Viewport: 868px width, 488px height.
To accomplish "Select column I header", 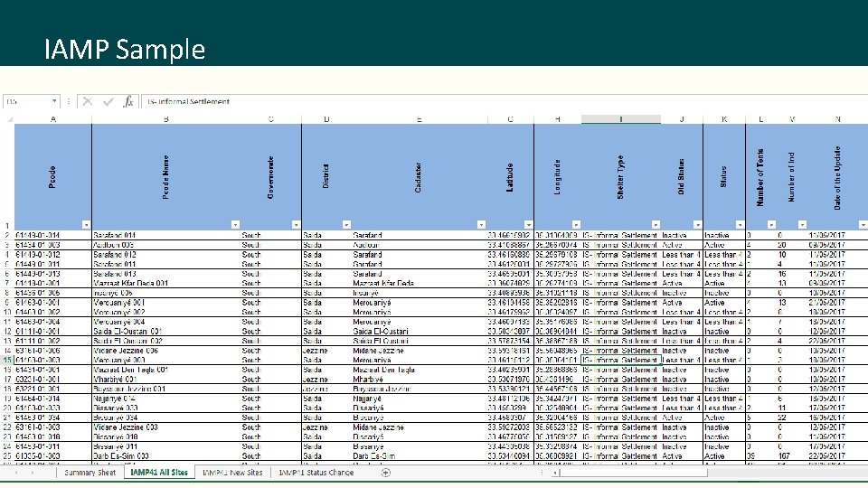I will (x=621, y=119).
